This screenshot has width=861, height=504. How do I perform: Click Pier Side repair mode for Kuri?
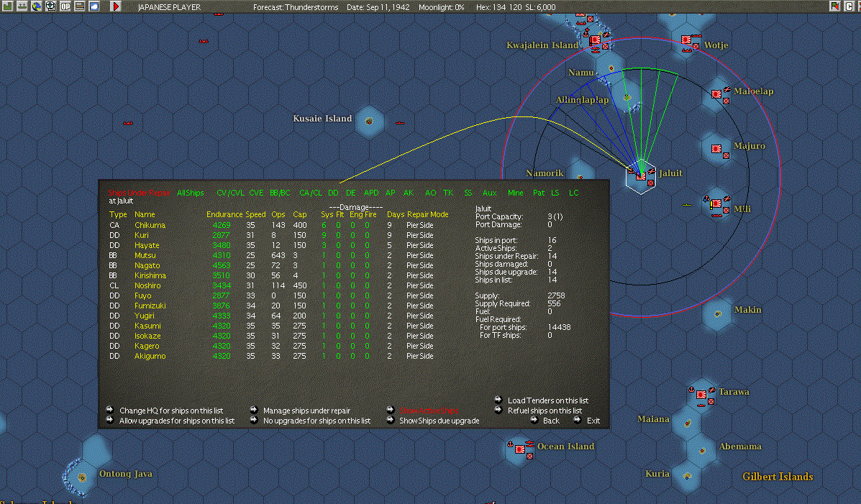[x=420, y=235]
